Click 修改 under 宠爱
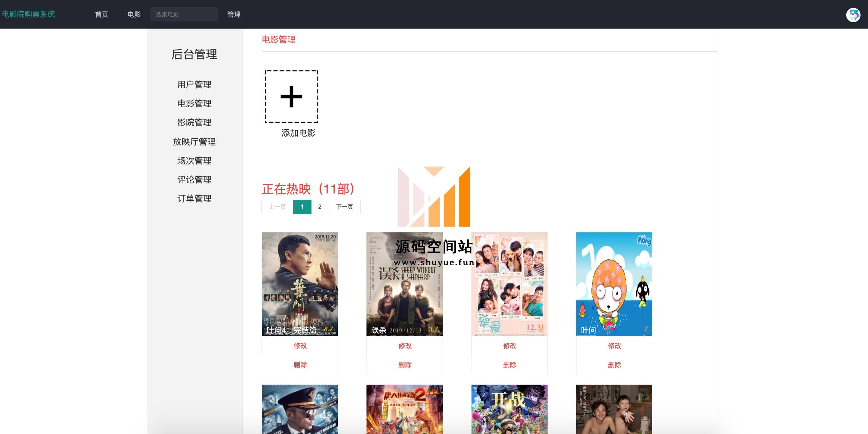868x434 pixels. [509, 345]
